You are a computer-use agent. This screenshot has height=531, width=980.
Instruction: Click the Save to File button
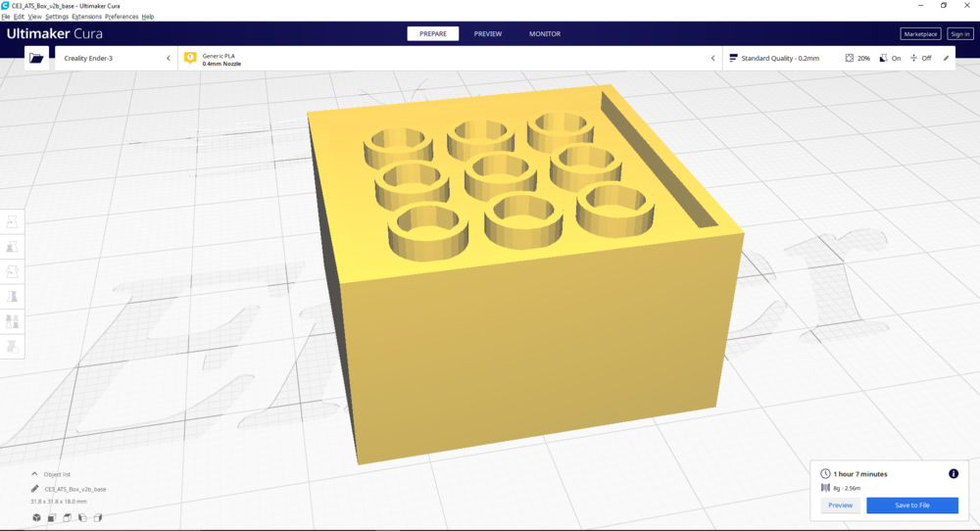coord(911,506)
